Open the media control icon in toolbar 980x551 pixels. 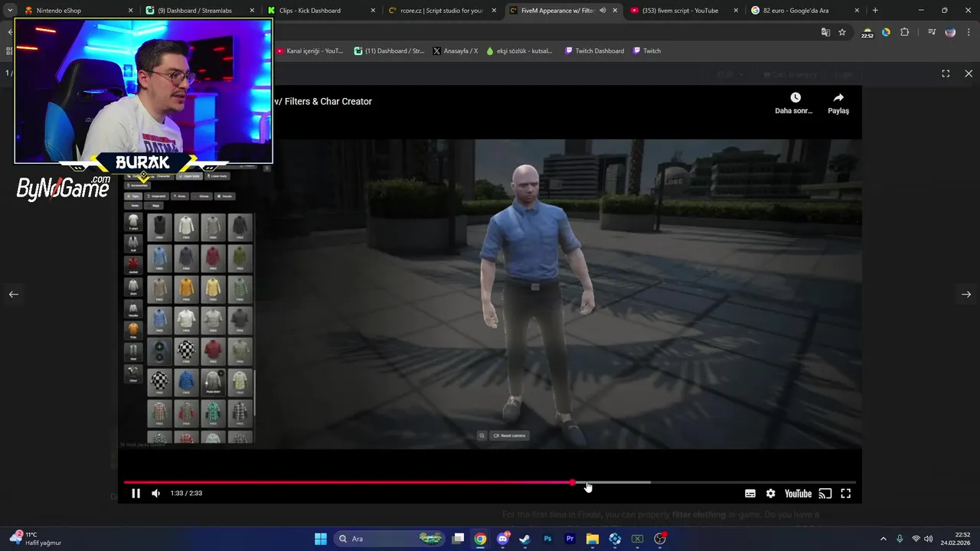click(932, 32)
